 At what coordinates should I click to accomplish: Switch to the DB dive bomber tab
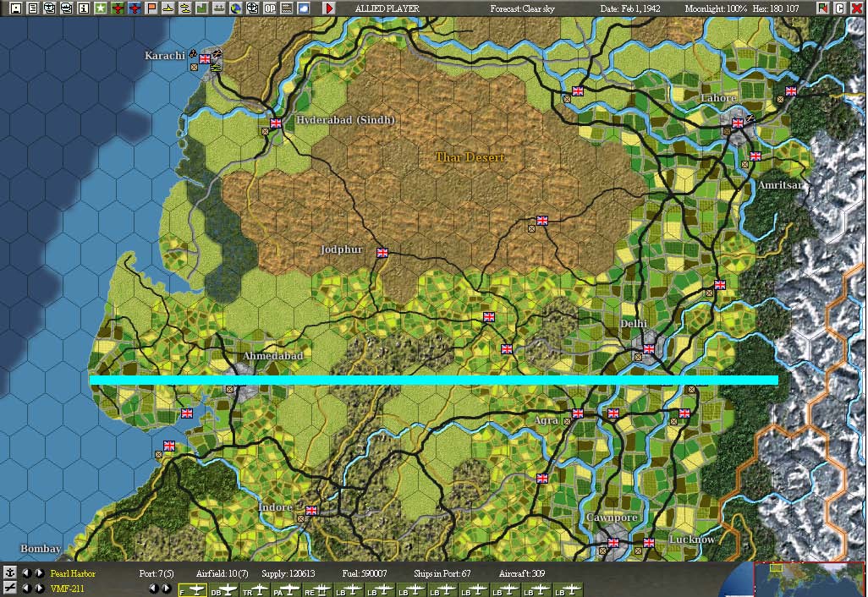[226, 589]
